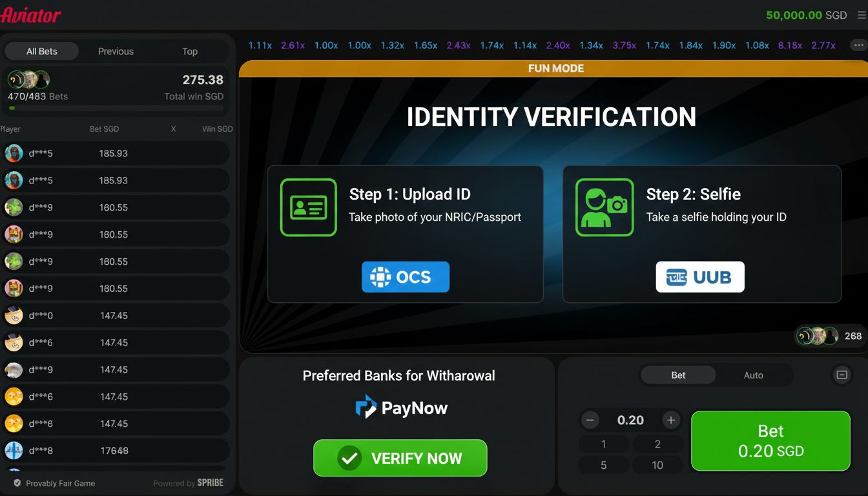Click the Powered by SPRIBE logo
Image resolution: width=868 pixels, height=496 pixels.
pos(189,483)
